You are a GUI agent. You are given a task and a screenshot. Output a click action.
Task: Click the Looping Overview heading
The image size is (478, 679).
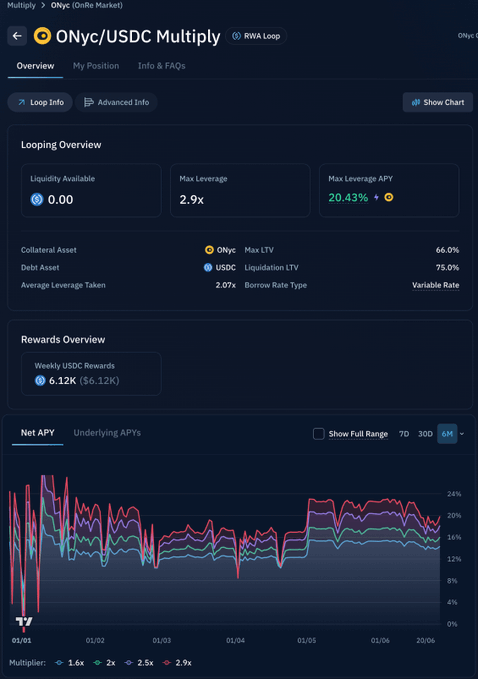click(x=61, y=145)
